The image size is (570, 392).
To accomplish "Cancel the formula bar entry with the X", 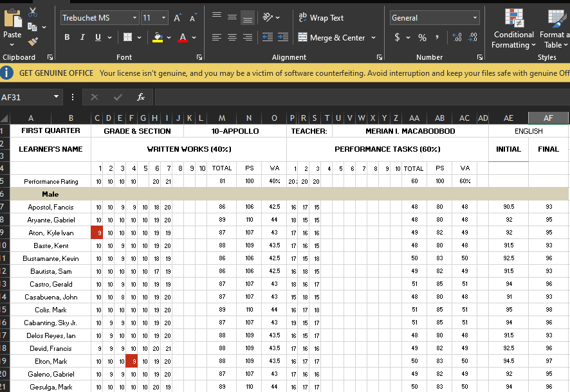I will coord(95,97).
